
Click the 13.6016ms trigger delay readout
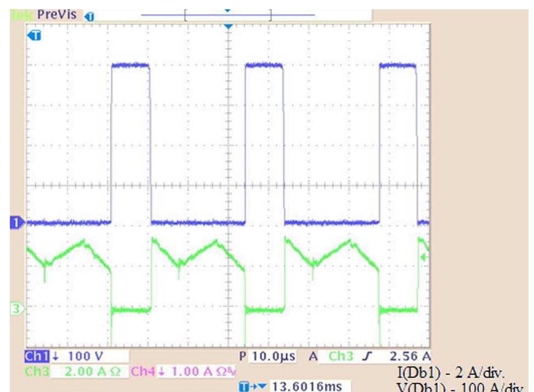306,387
